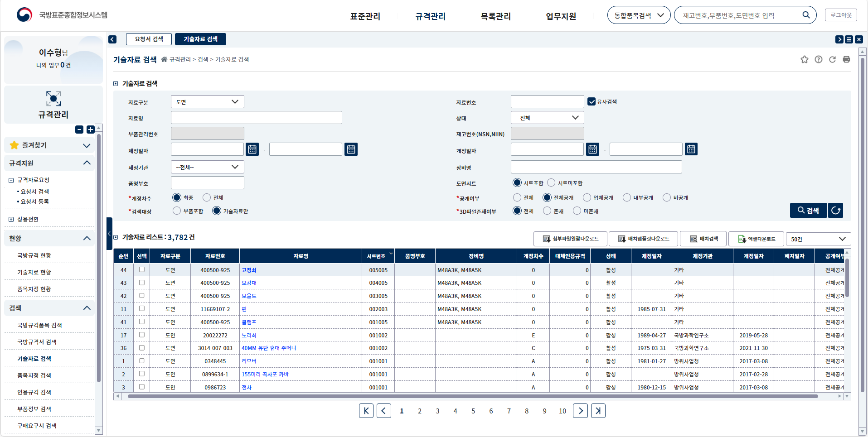Select 부품포함 radio for 검색대상
Image resolution: width=868 pixels, height=437 pixels.
[x=177, y=211]
